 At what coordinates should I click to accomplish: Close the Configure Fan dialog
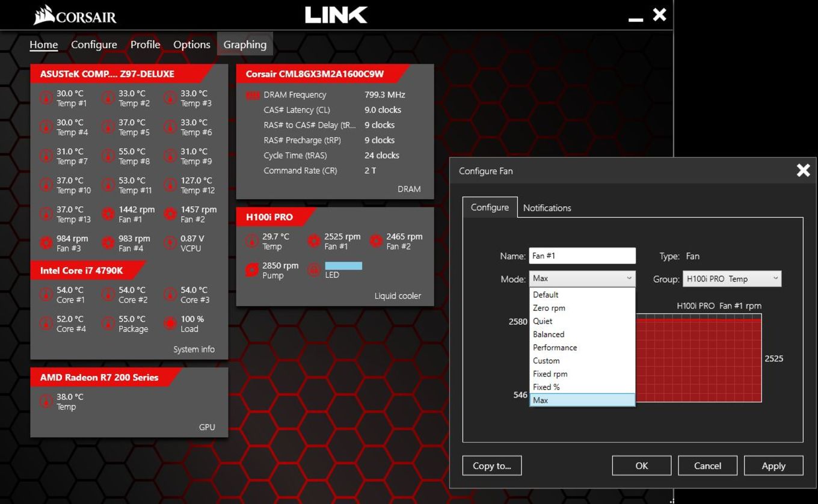tap(803, 170)
